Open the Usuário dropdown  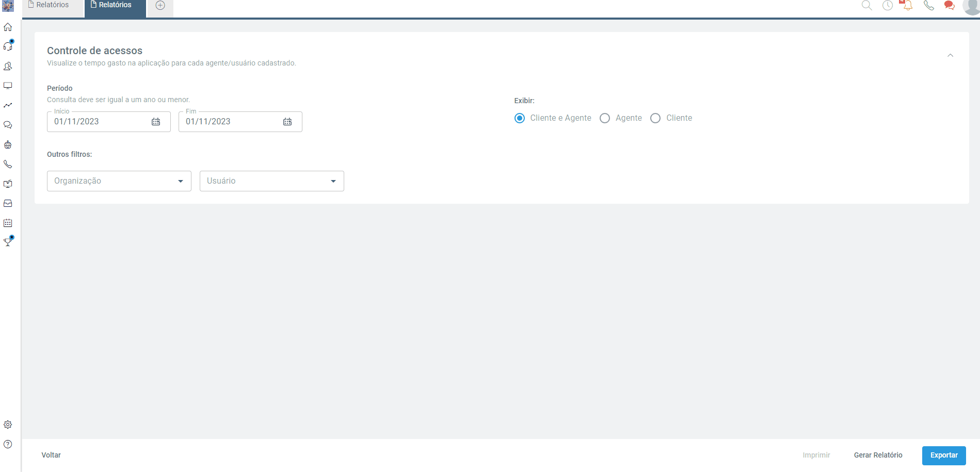272,181
